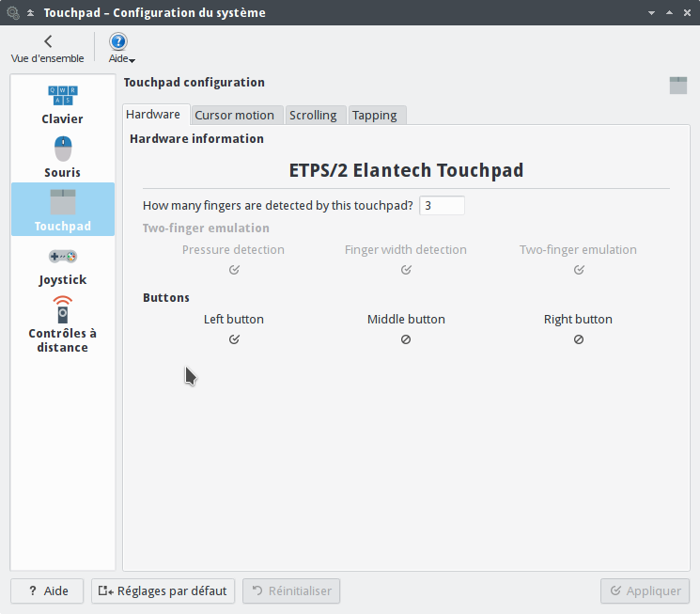Viewport: 700px width, 614px height.
Task: Open Contrôles à distance module
Action: click(62, 324)
